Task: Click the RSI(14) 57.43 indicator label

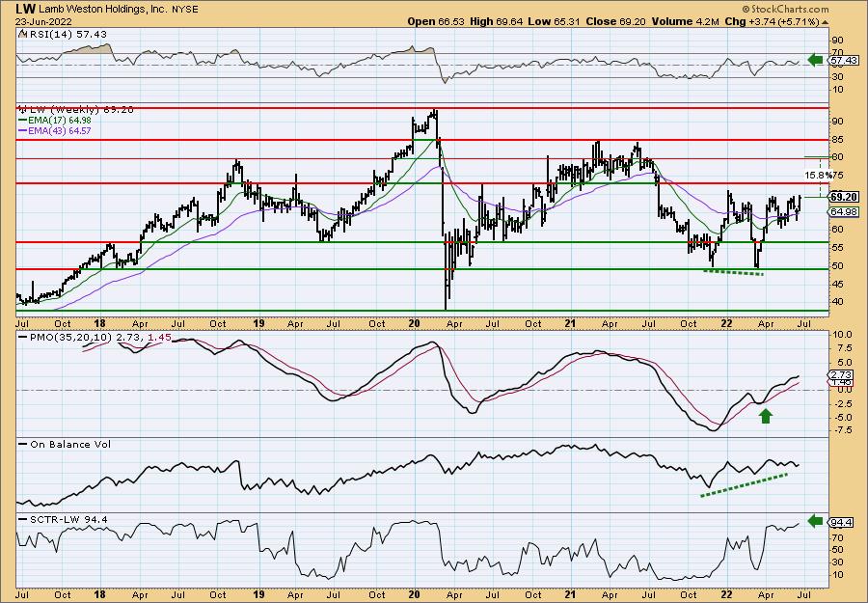Action: pyautogui.click(x=67, y=35)
